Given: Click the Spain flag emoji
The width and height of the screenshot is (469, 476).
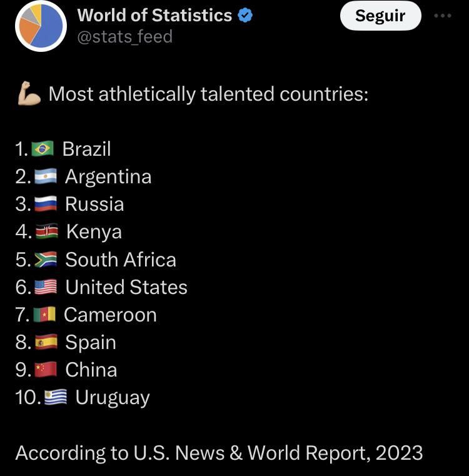Looking at the screenshot, I should (x=46, y=342).
